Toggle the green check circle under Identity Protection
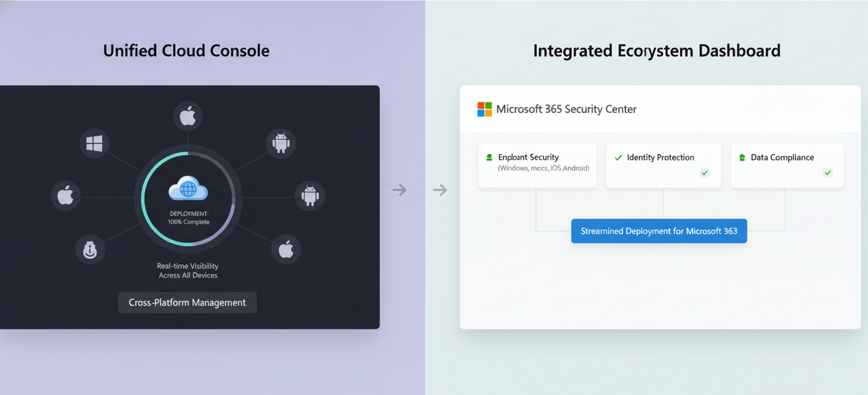 pos(705,173)
